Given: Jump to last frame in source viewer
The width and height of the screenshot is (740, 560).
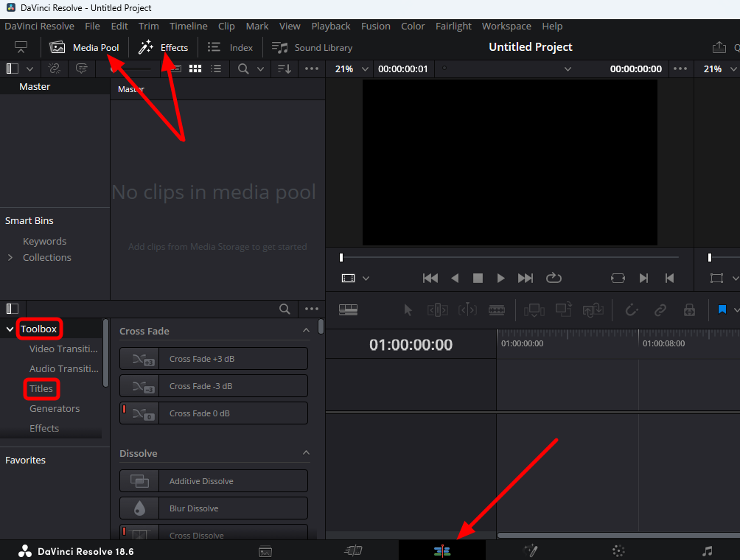Looking at the screenshot, I should (526, 279).
